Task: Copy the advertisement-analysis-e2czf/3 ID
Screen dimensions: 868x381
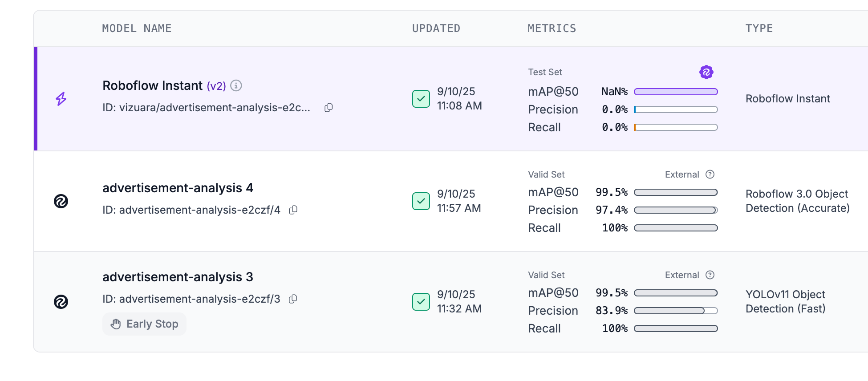Action: [293, 299]
